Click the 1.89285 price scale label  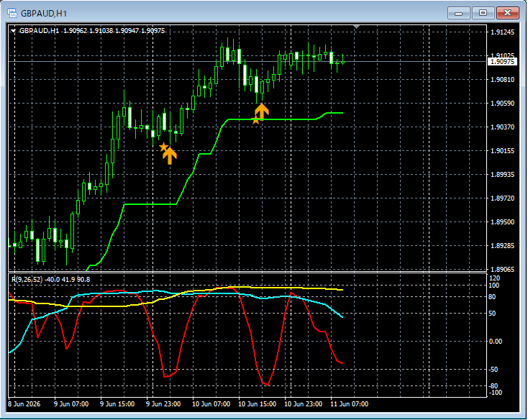coord(502,246)
